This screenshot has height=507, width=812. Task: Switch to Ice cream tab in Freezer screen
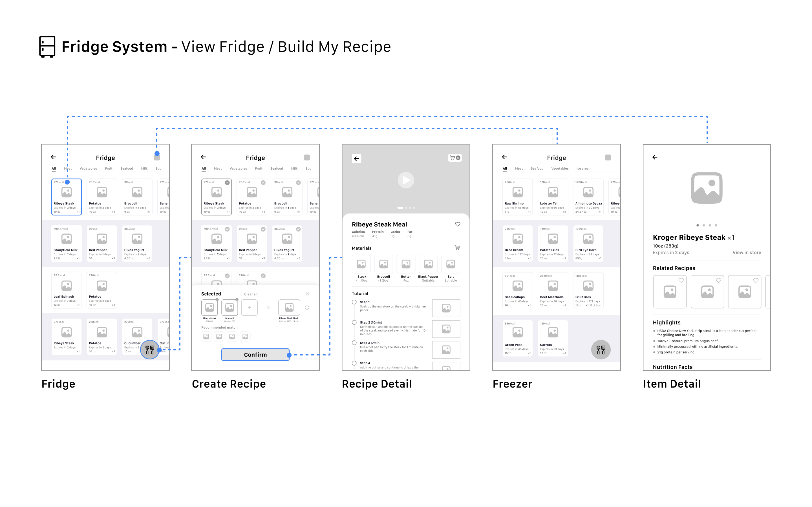[x=584, y=169]
